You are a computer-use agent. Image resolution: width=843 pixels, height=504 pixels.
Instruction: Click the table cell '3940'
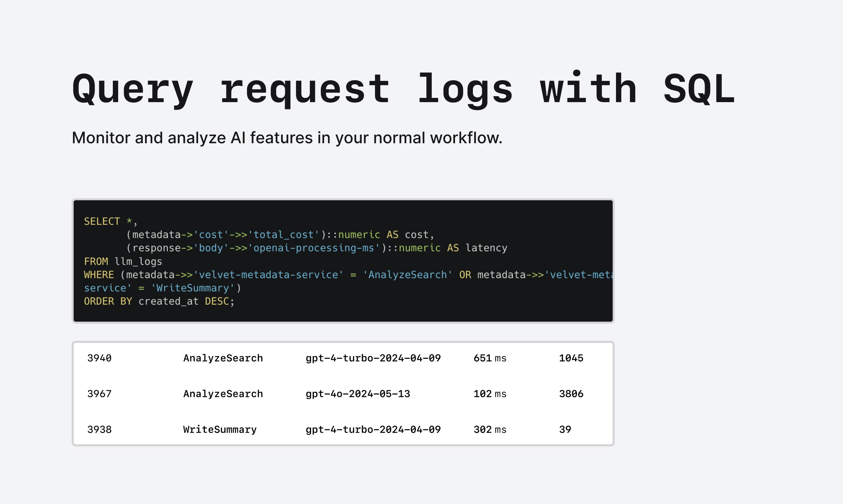point(99,358)
